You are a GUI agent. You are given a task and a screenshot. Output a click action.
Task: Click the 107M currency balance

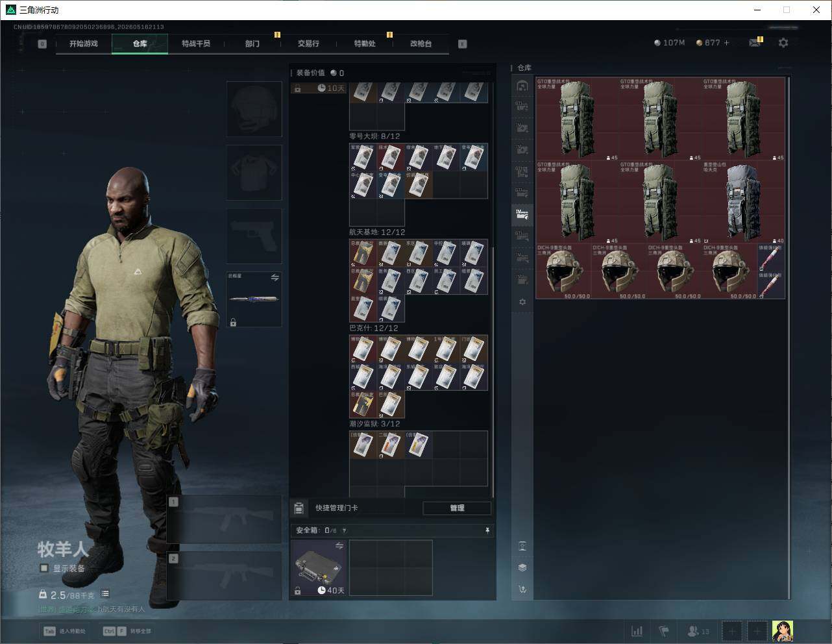pyautogui.click(x=670, y=43)
